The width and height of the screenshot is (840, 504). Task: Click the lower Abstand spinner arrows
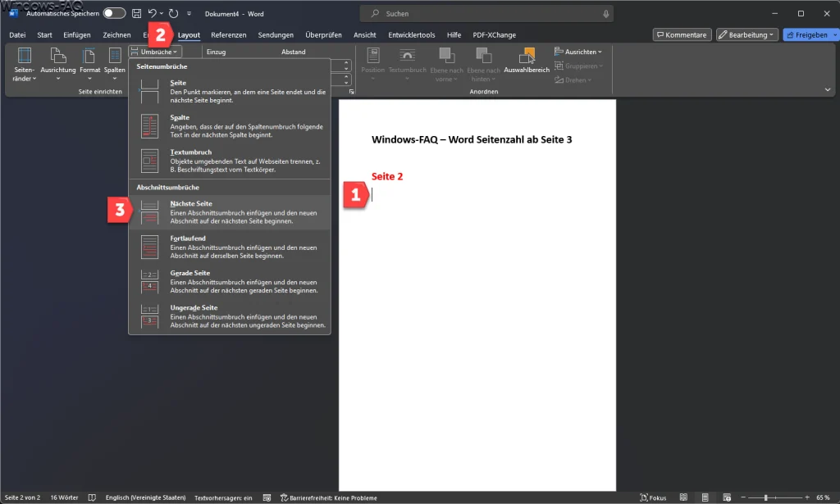point(346,79)
